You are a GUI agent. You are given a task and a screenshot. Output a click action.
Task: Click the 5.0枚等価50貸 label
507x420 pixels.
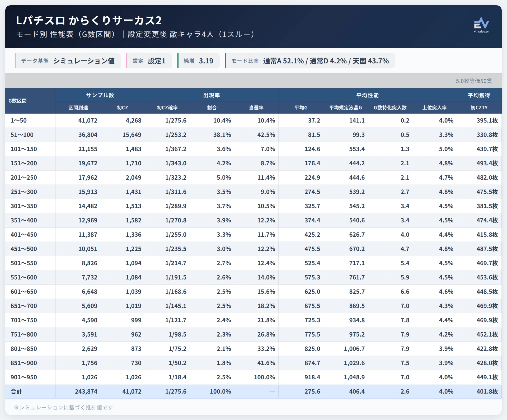[474, 81]
